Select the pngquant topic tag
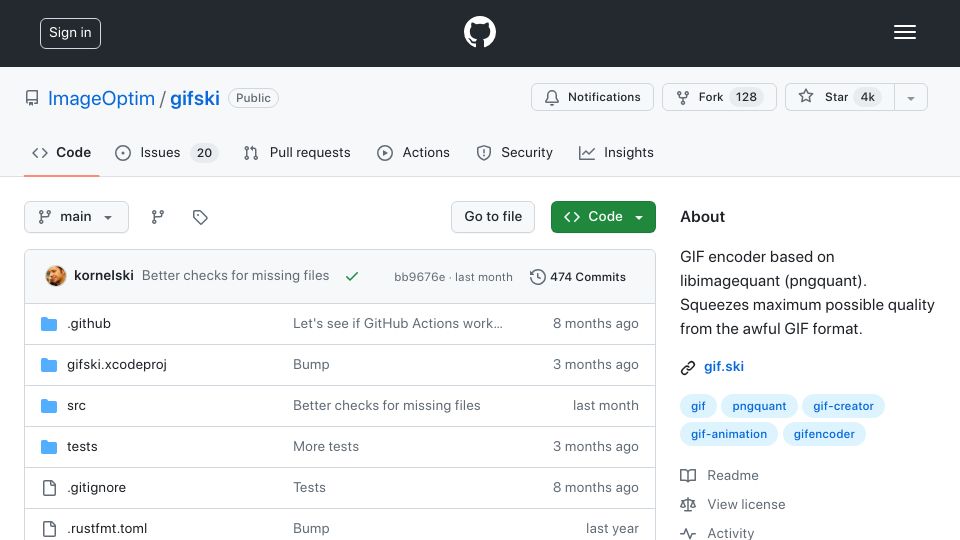This screenshot has height=540, width=960. (759, 406)
